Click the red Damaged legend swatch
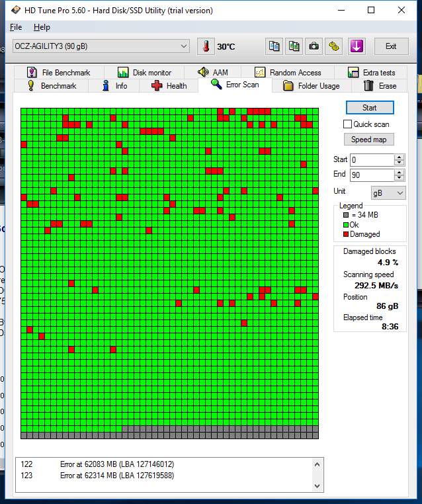Image resolution: width=422 pixels, height=504 pixels. (346, 234)
